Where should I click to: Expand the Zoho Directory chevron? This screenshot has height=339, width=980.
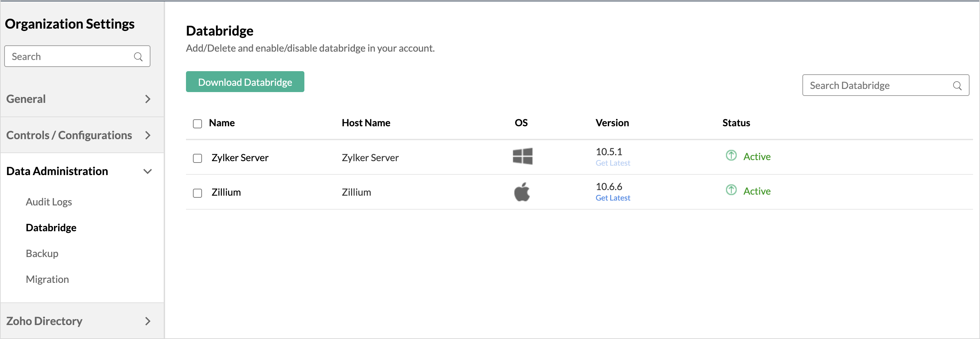coord(148,321)
